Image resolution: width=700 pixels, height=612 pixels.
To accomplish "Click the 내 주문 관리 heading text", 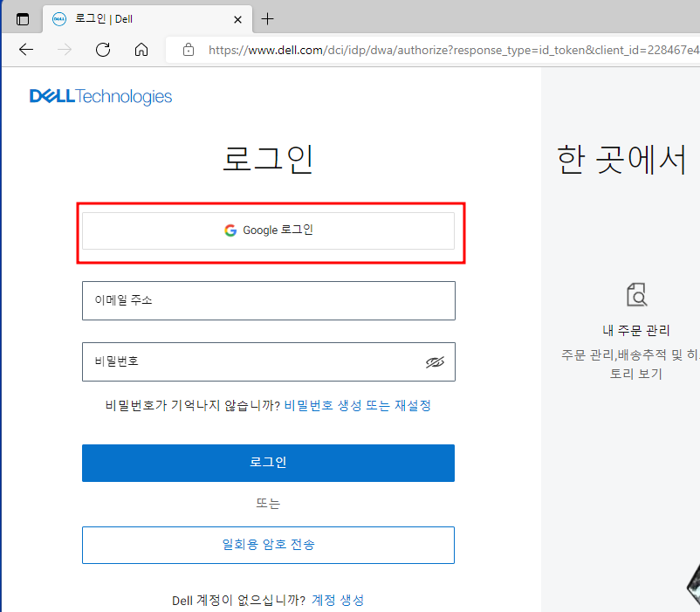I will [636, 330].
